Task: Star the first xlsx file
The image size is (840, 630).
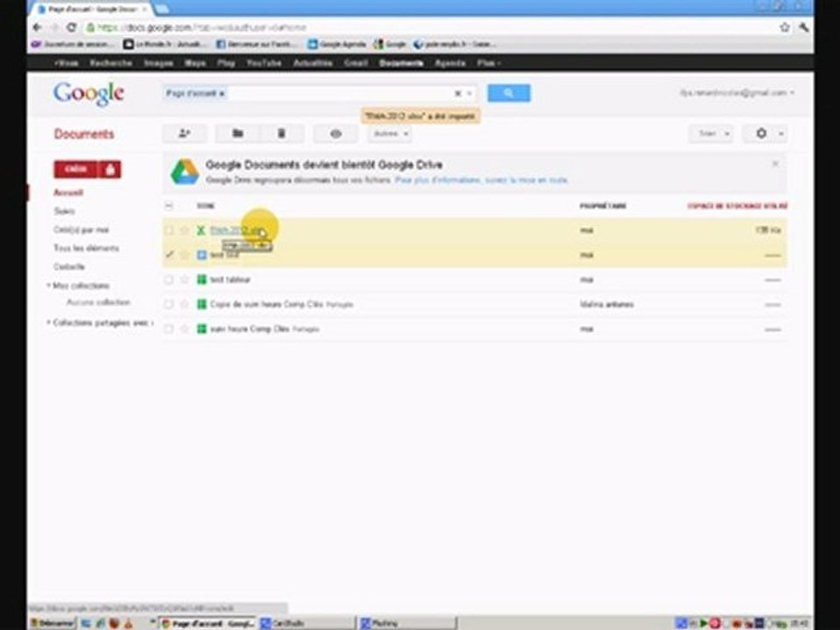Action: pos(185,230)
